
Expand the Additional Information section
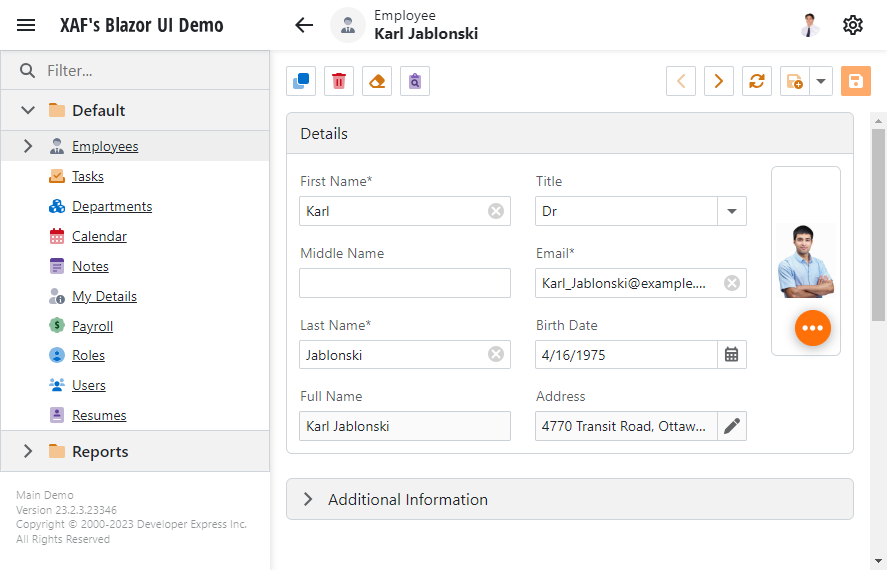click(308, 499)
